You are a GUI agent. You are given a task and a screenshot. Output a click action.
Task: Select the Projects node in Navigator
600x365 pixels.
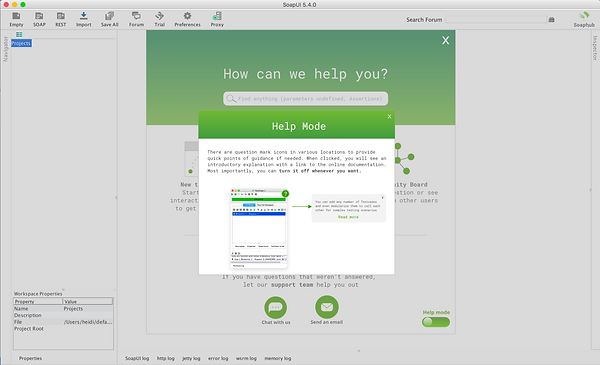pos(21,43)
